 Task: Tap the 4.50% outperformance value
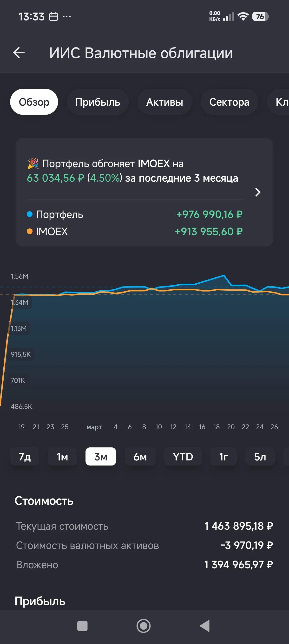105,178
